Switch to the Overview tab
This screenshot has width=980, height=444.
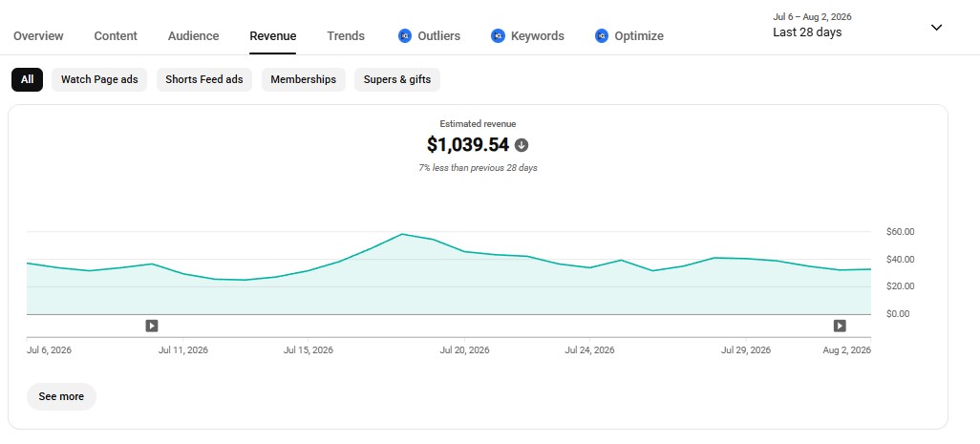(38, 35)
